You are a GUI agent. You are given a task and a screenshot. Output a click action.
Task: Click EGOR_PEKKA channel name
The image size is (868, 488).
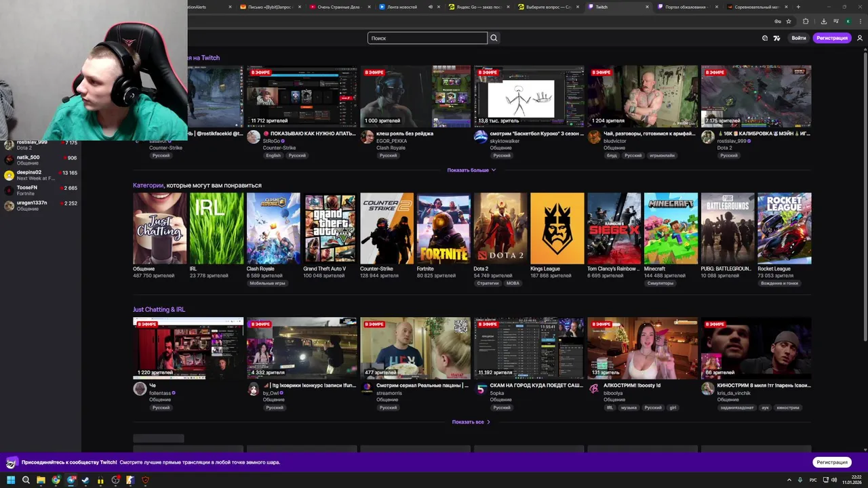click(392, 141)
